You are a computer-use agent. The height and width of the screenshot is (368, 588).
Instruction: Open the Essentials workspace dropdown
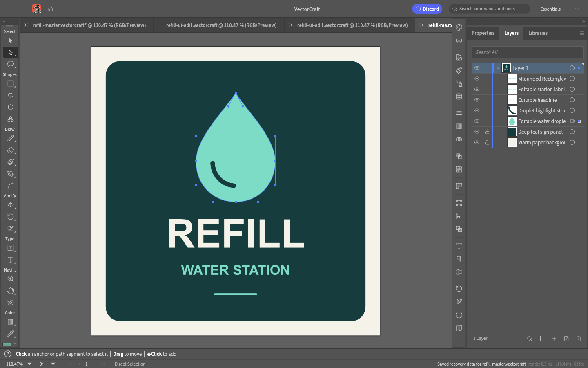[559, 9]
